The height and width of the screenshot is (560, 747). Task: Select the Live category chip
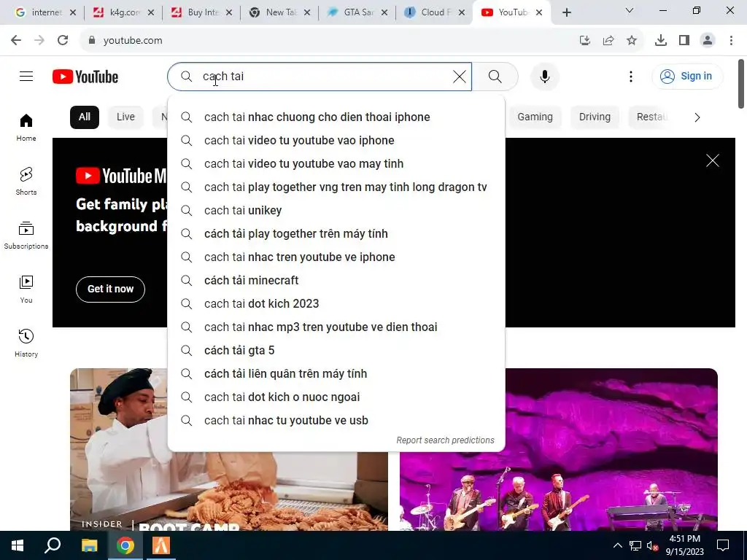125,117
